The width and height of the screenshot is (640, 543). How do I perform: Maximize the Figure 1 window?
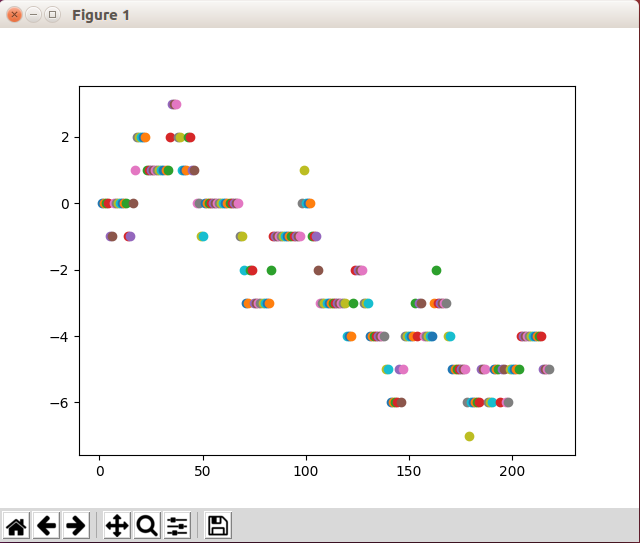52,15
